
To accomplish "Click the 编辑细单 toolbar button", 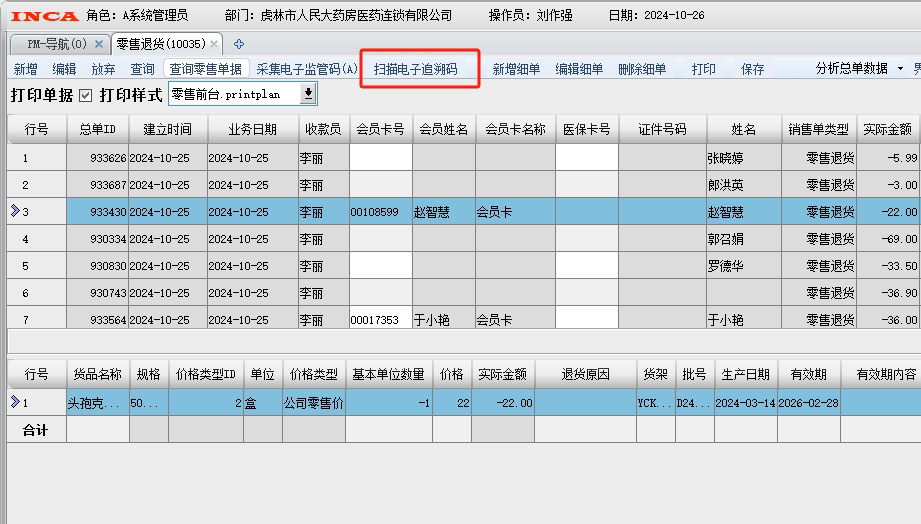I will coord(579,69).
